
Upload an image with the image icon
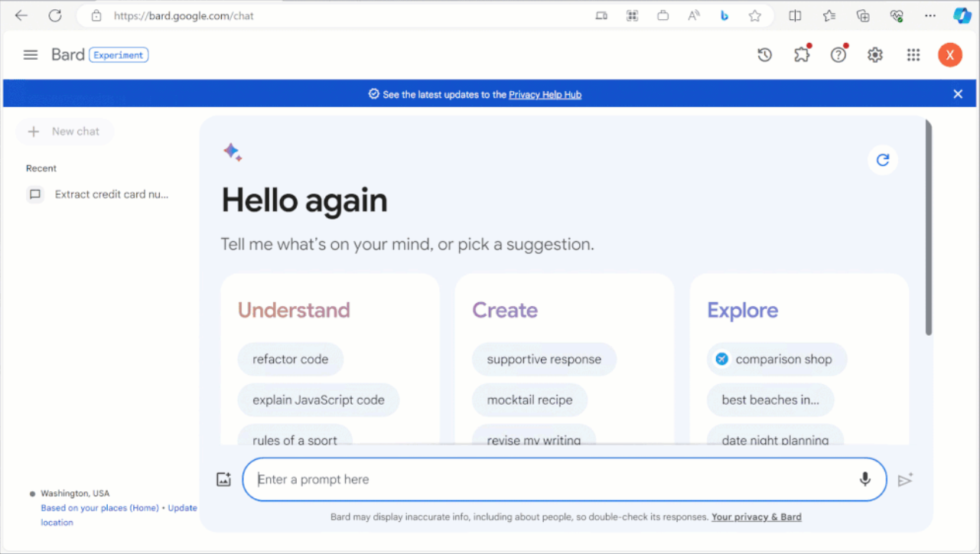coord(223,480)
